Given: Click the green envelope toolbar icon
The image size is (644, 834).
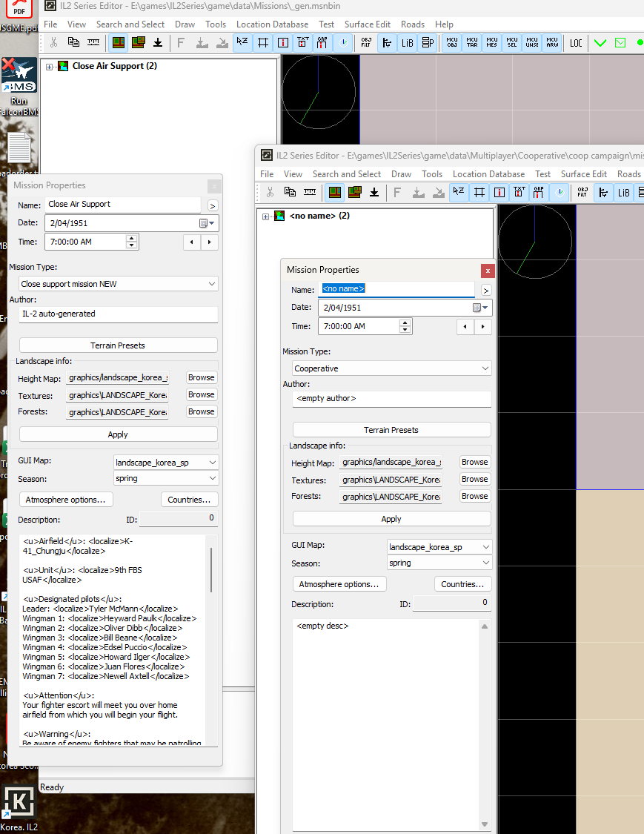Looking at the screenshot, I should pyautogui.click(x=620, y=42).
